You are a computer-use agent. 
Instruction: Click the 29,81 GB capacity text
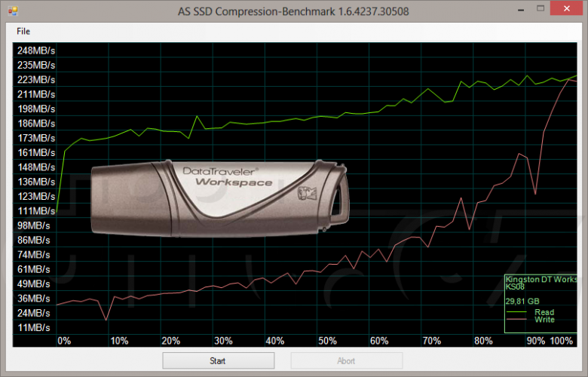pyautogui.click(x=522, y=302)
